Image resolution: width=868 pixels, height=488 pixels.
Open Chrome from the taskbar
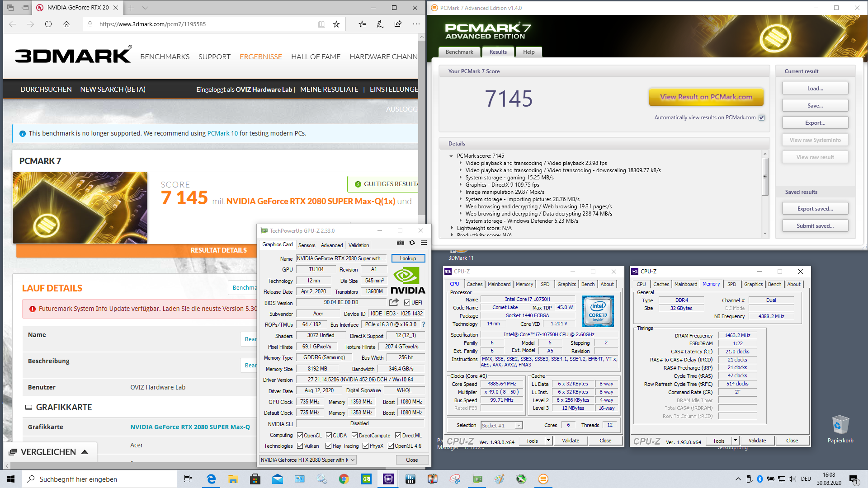pyautogui.click(x=344, y=479)
